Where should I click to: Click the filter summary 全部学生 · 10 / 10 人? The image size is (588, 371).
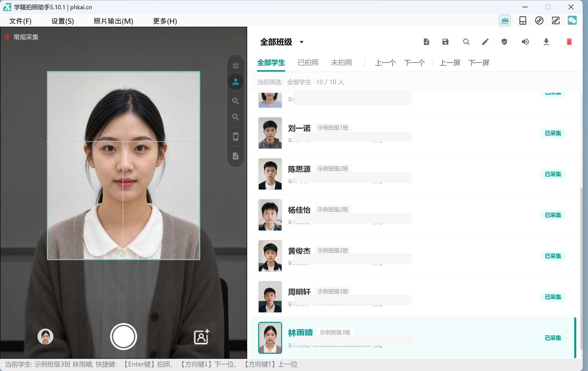coord(315,82)
